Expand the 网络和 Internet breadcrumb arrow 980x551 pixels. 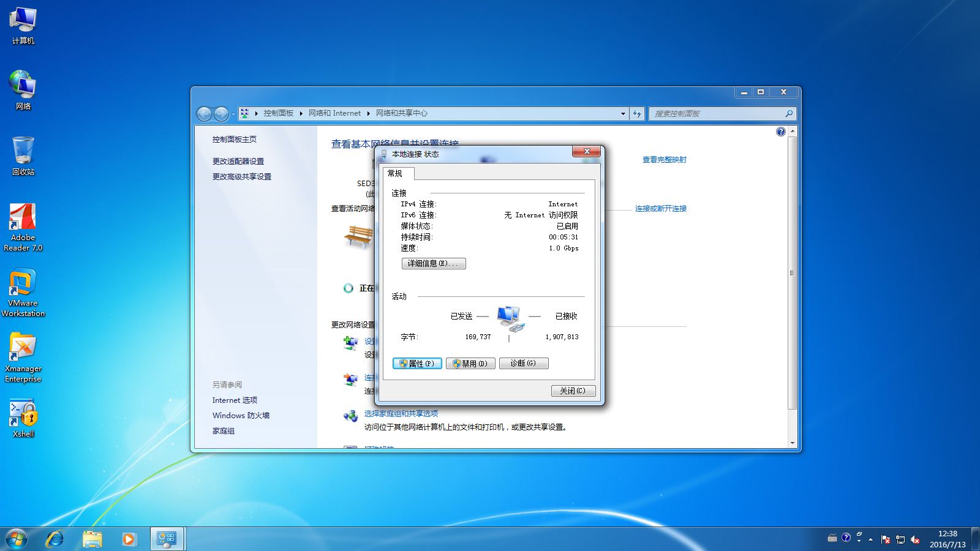click(x=368, y=113)
